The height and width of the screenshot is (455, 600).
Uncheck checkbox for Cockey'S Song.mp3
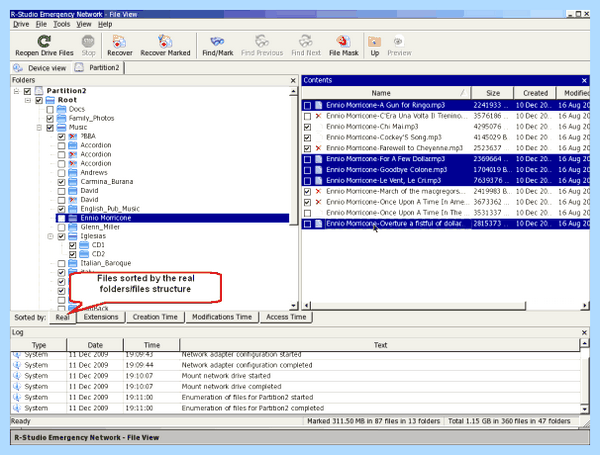(x=307, y=138)
